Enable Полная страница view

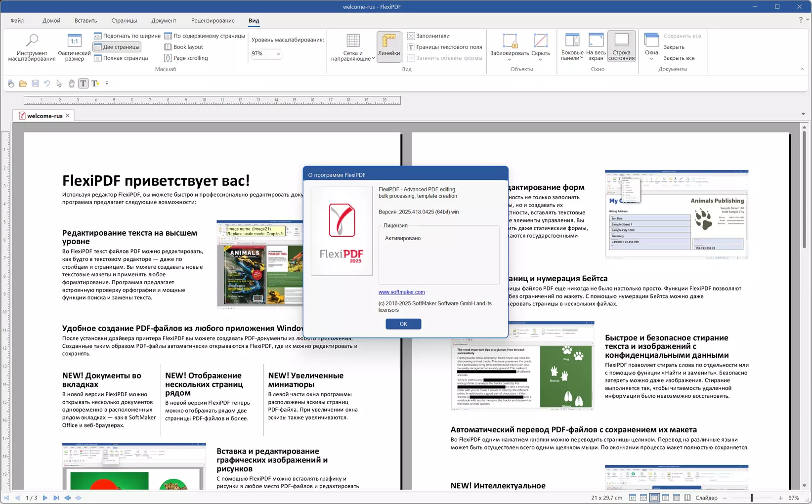click(x=121, y=58)
